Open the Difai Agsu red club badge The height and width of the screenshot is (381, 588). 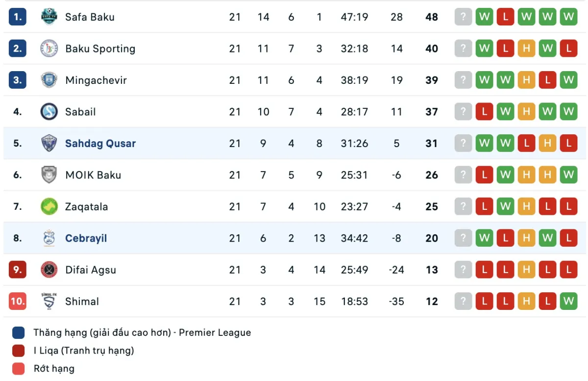(x=49, y=270)
